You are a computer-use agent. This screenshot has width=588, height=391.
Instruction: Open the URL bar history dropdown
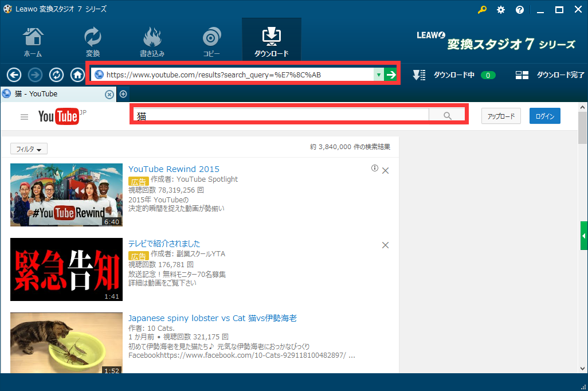[x=378, y=73]
